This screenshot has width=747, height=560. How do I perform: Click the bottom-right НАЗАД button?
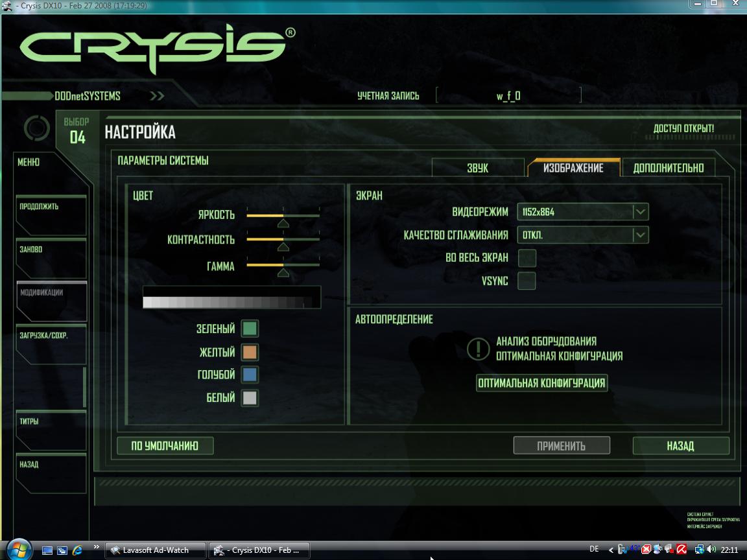(x=681, y=446)
